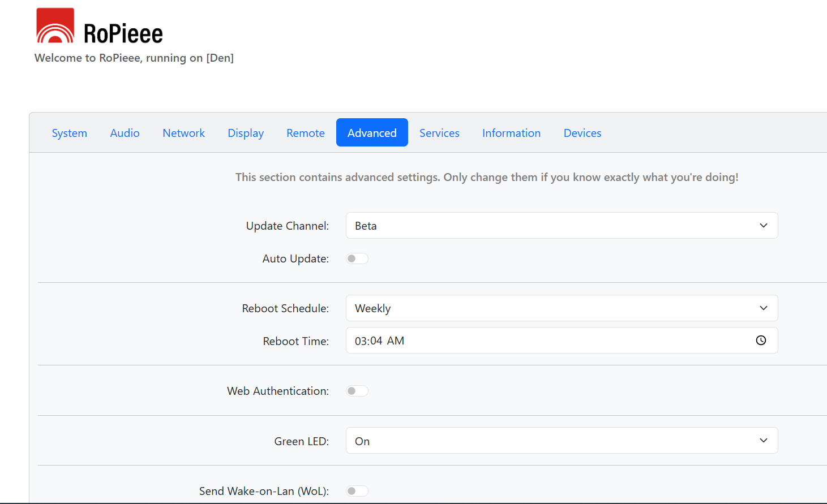The height and width of the screenshot is (504, 827).
Task: Click the RoPieee red logo icon
Action: (x=55, y=25)
